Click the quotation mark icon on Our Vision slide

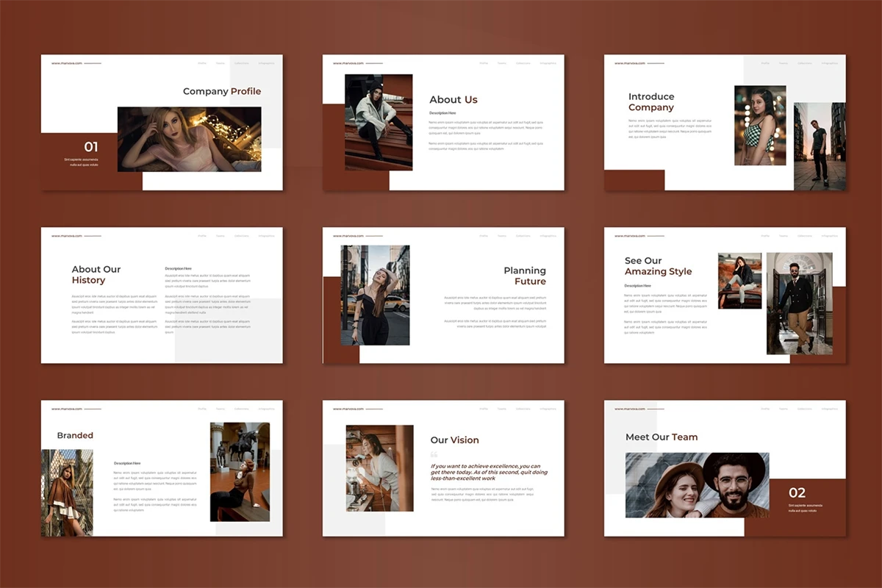[434, 455]
